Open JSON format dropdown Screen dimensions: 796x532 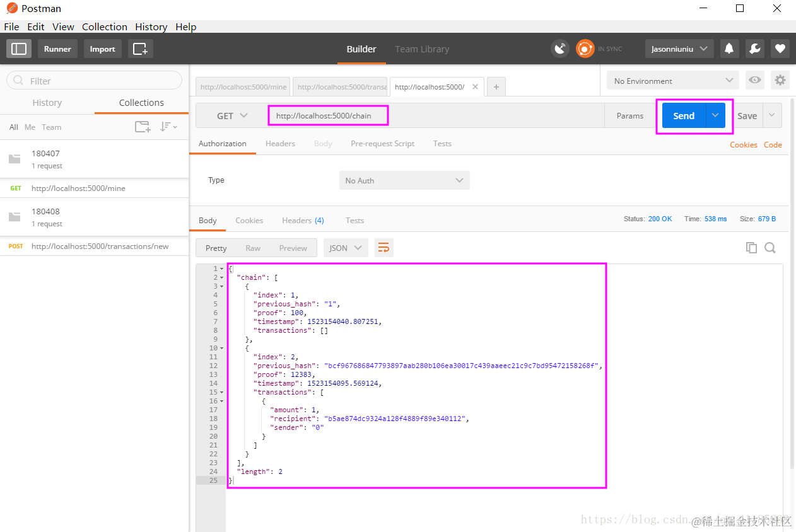[346, 248]
